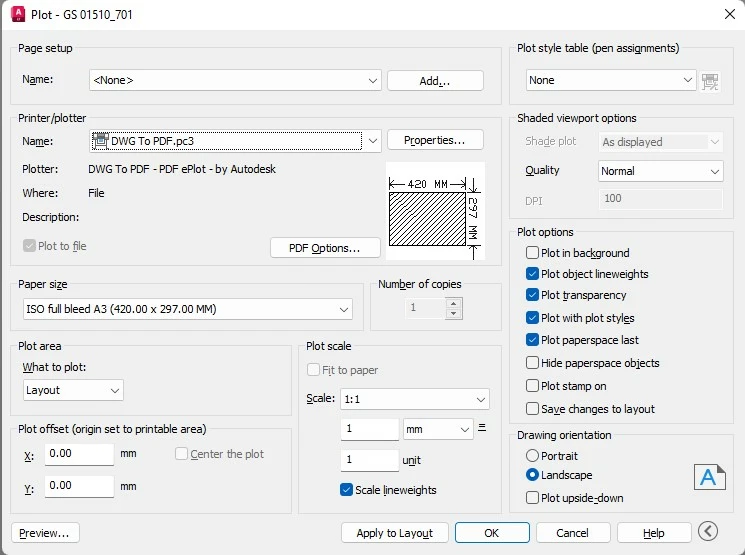Toggle Scale lineweights checkbox
Viewport: 745px width, 555px height.
[346, 489]
